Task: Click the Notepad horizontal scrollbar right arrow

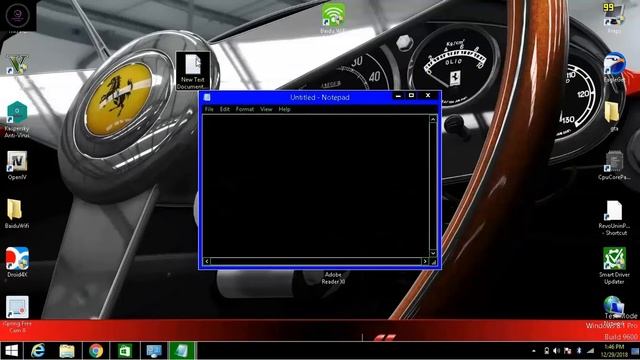Action: (x=425, y=261)
